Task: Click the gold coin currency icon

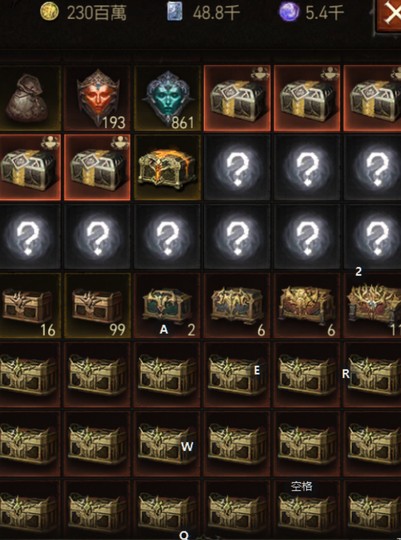Action: point(49,12)
